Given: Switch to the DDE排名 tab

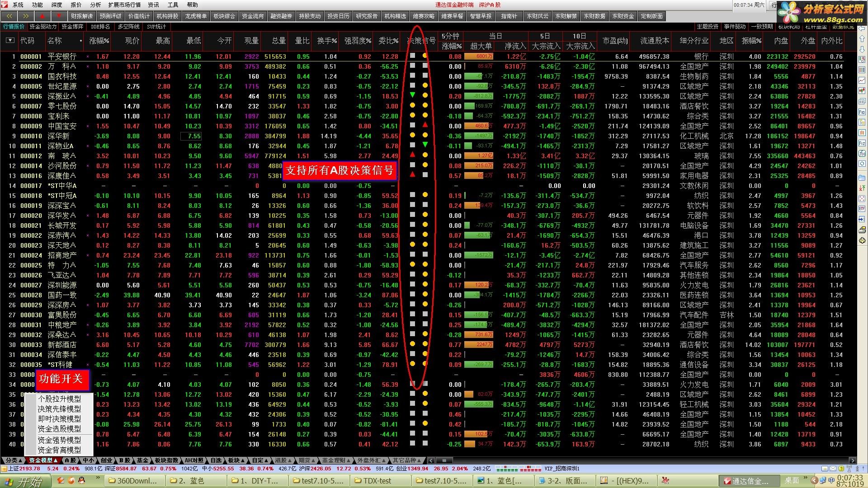Looking at the screenshot, I should point(100,27).
